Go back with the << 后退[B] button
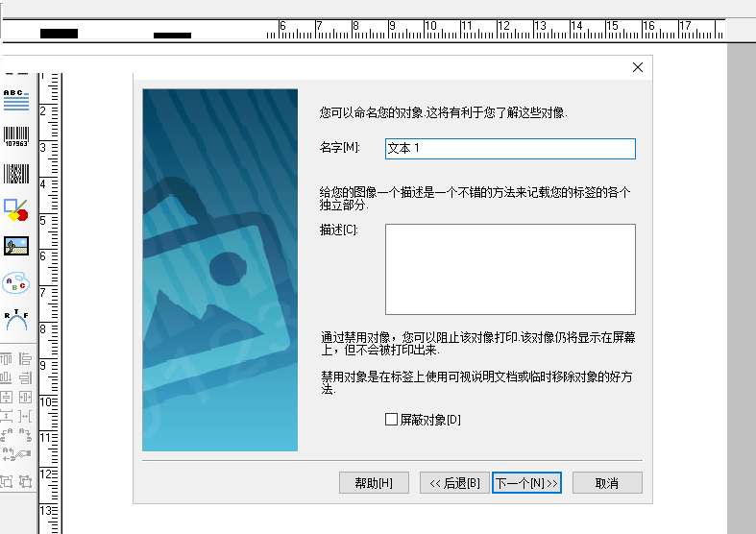This screenshot has width=756, height=534. click(x=454, y=483)
